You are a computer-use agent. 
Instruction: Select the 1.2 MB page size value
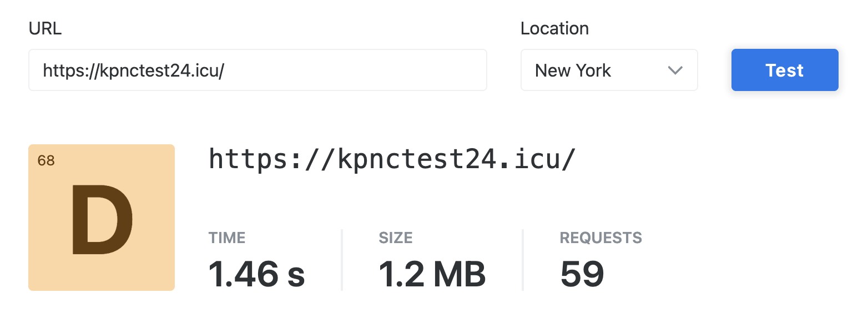432,274
